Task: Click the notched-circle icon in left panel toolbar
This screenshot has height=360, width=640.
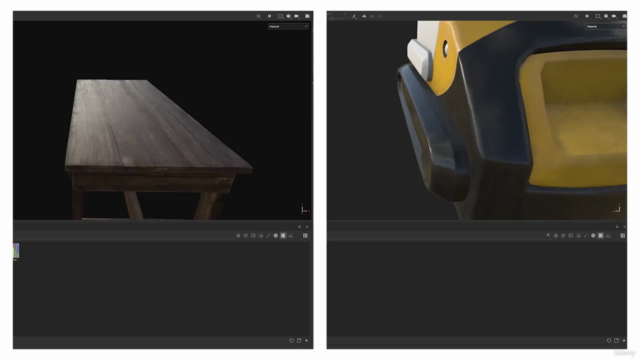Action: click(x=246, y=236)
